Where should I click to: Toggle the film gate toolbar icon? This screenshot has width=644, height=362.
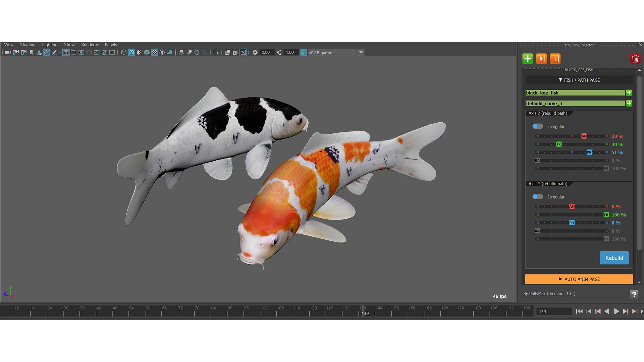73,52
